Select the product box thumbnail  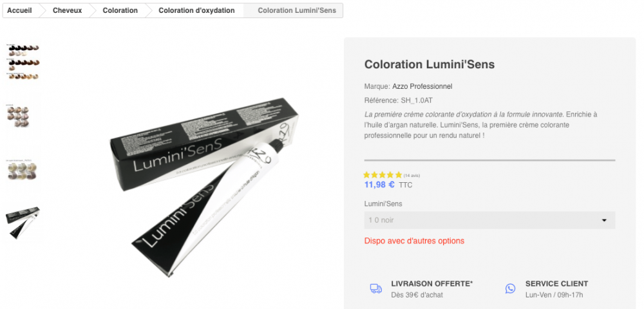[23, 223]
